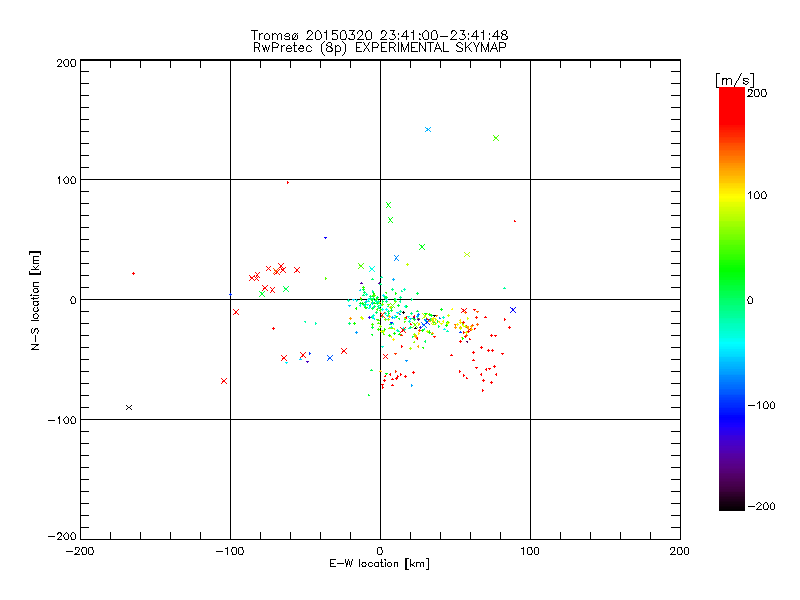The width and height of the screenshot is (800, 600).
Task: Select the black X marker at lower left
Action: pos(129,407)
